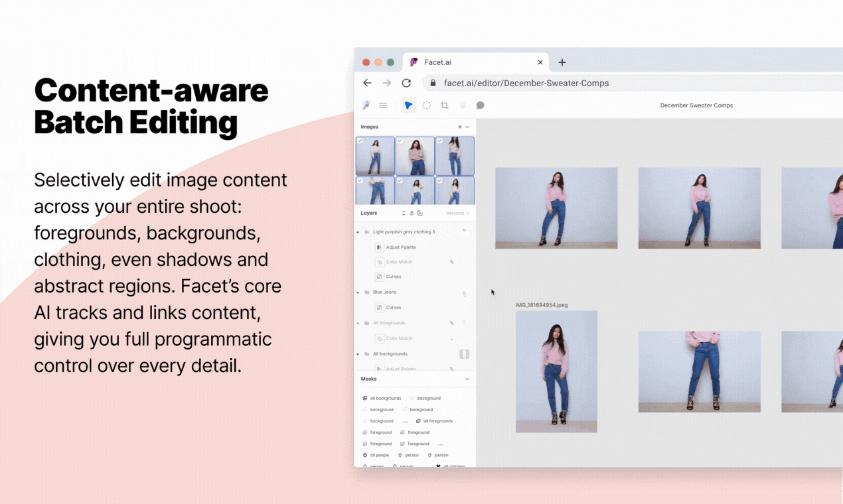Select the dotted circle lasso tool
This screenshot has height=504, width=843.
(427, 105)
